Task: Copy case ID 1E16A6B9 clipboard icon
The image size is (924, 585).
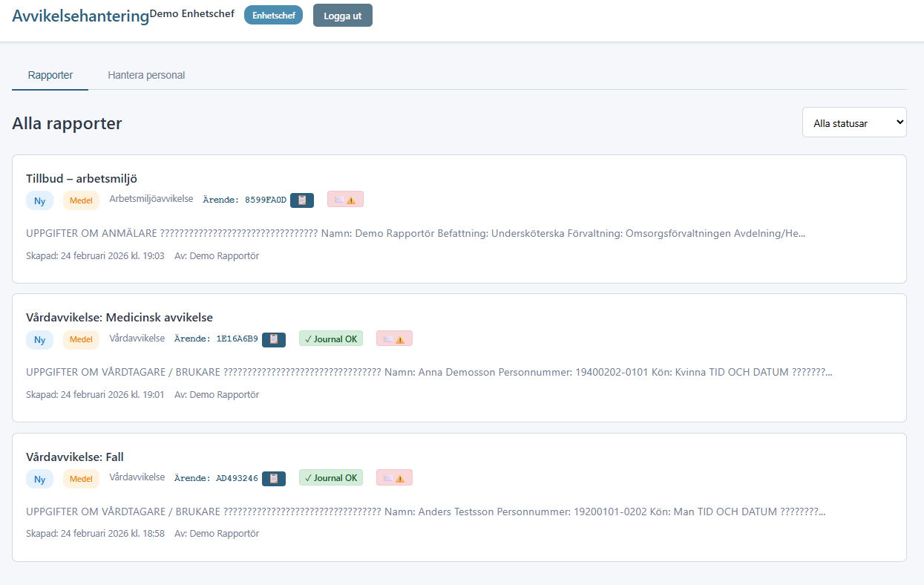Action: (274, 339)
